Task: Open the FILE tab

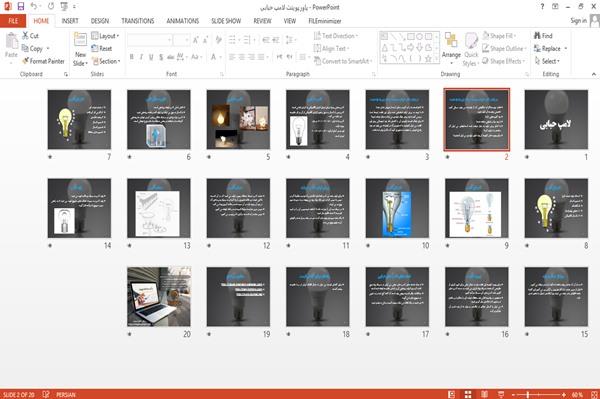Action: (x=13, y=21)
